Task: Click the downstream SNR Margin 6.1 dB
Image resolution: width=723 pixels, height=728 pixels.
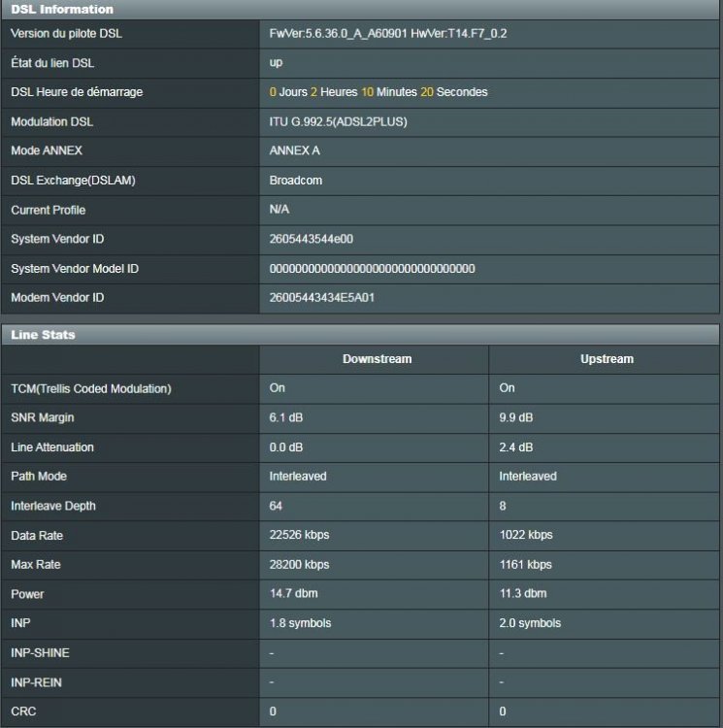Action: [x=286, y=417]
